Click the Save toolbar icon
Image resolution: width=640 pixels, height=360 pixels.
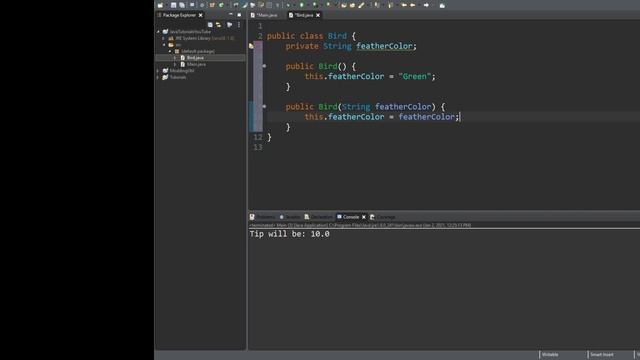(173, 5)
